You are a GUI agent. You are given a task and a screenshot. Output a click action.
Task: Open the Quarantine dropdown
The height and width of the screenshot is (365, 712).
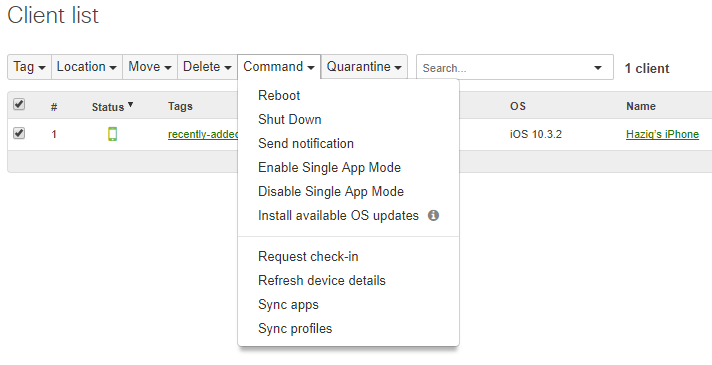364,67
